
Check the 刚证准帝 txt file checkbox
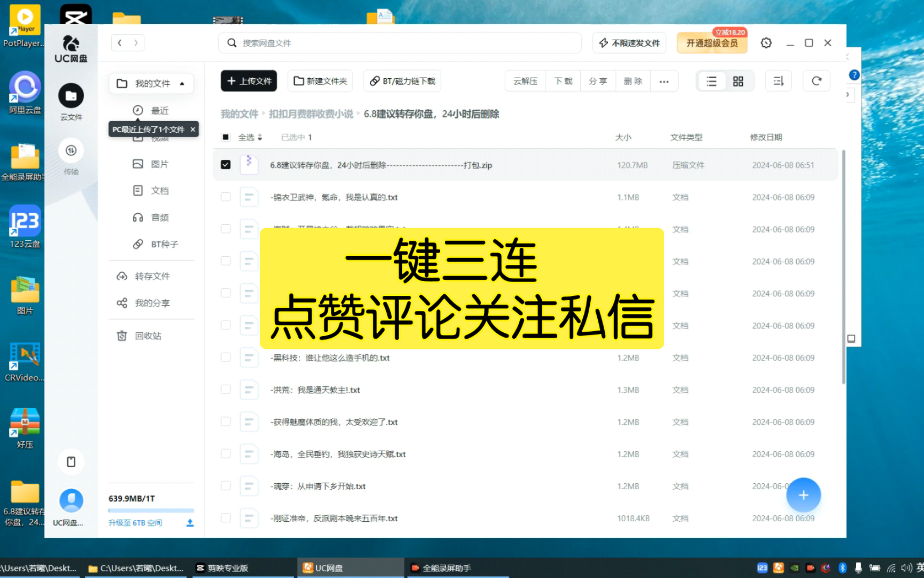226,518
